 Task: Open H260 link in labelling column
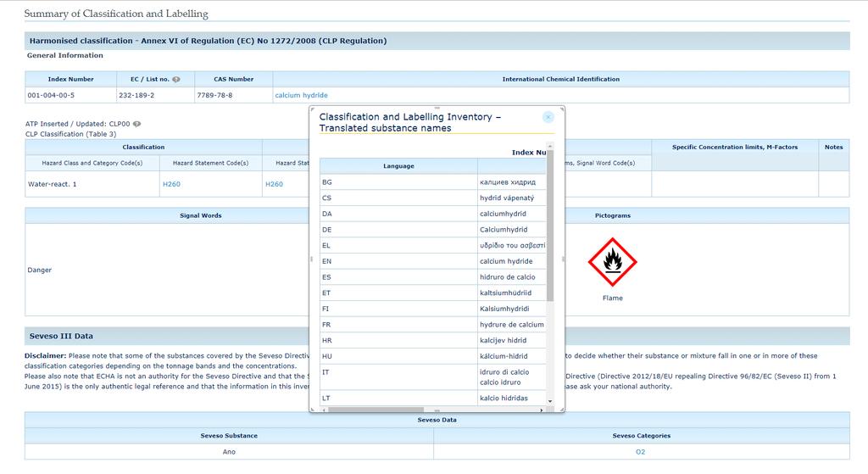[274, 184]
